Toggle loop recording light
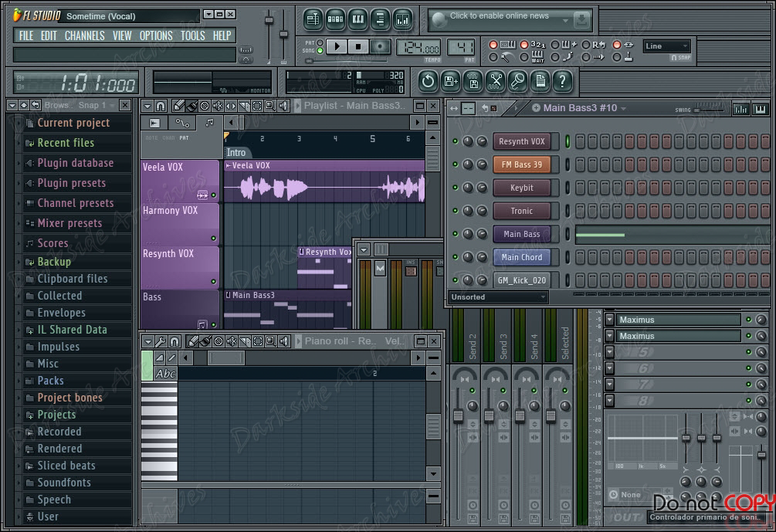The image size is (776, 532). click(585, 45)
